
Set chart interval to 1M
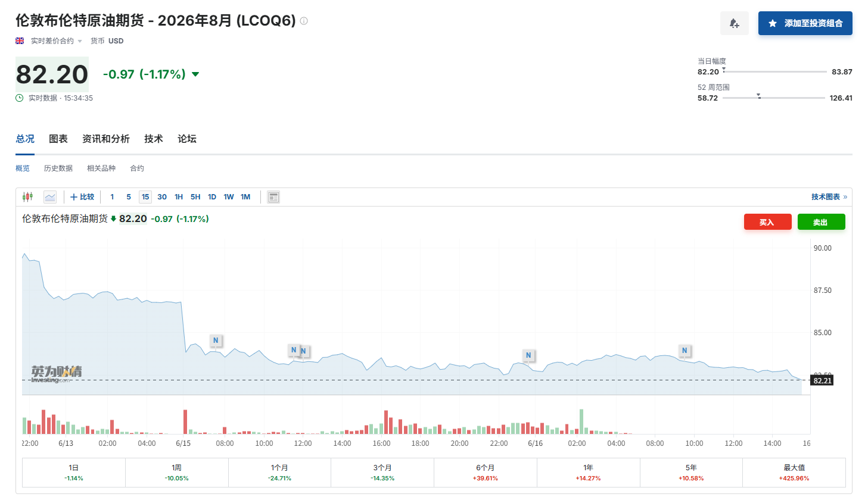point(245,197)
